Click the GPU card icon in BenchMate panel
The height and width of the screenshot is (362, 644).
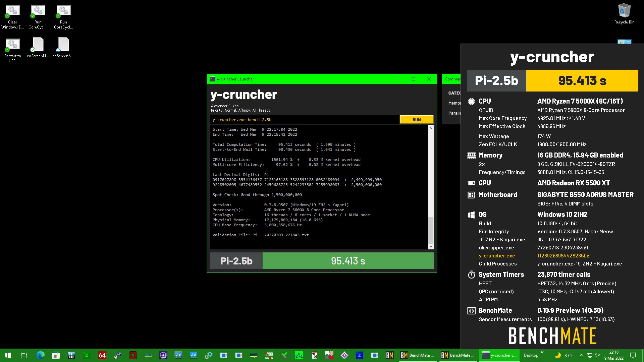[x=471, y=183]
